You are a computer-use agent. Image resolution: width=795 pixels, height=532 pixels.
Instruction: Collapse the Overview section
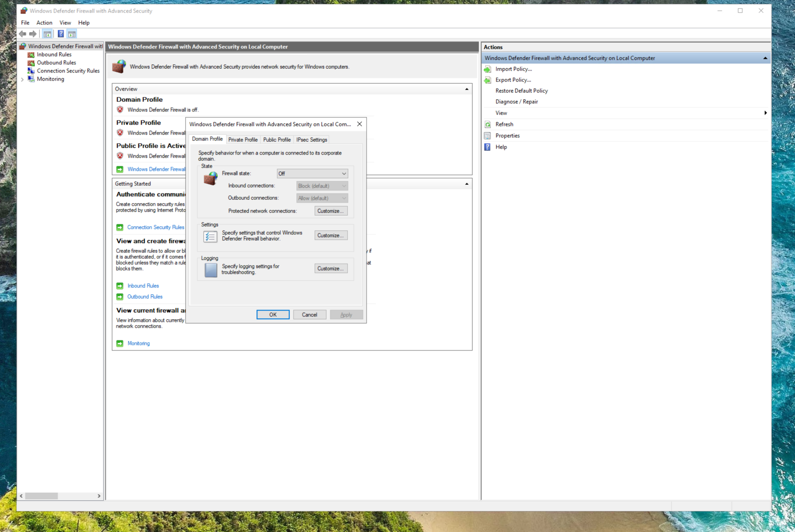[466, 89]
